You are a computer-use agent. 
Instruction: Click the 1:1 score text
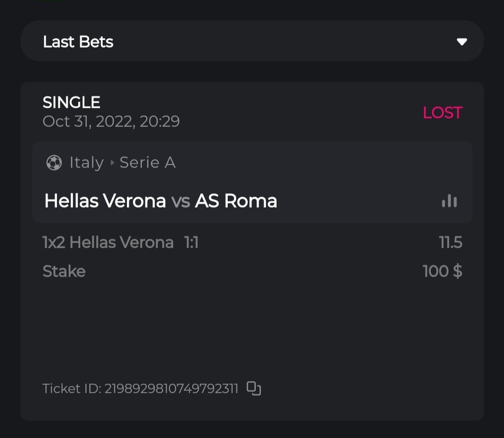click(191, 243)
